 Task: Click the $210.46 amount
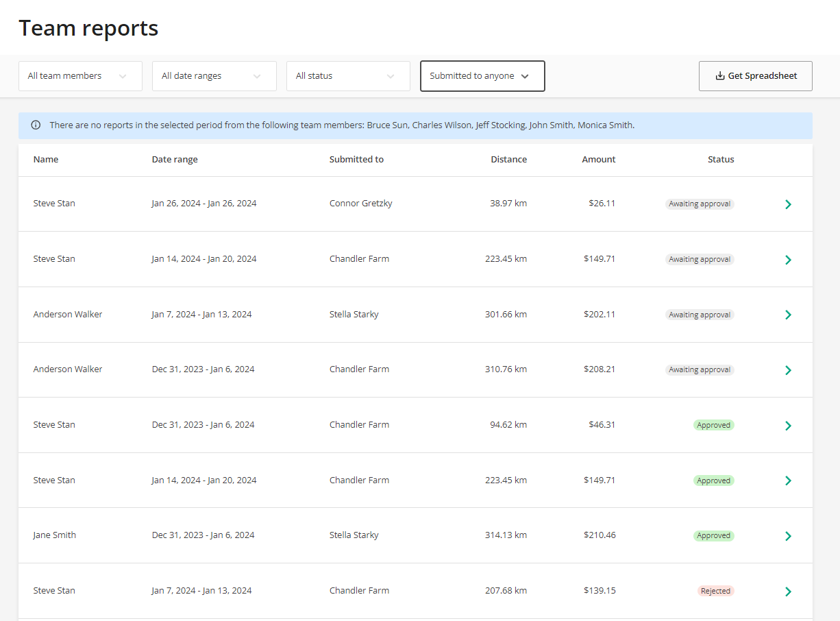click(600, 535)
